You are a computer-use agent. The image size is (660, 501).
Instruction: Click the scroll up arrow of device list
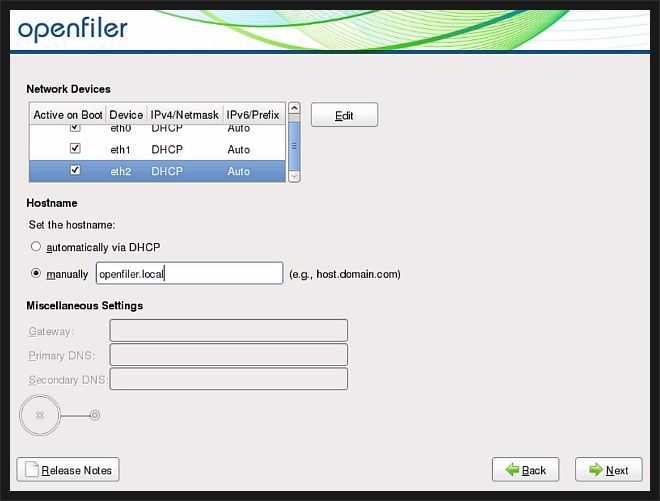point(294,108)
